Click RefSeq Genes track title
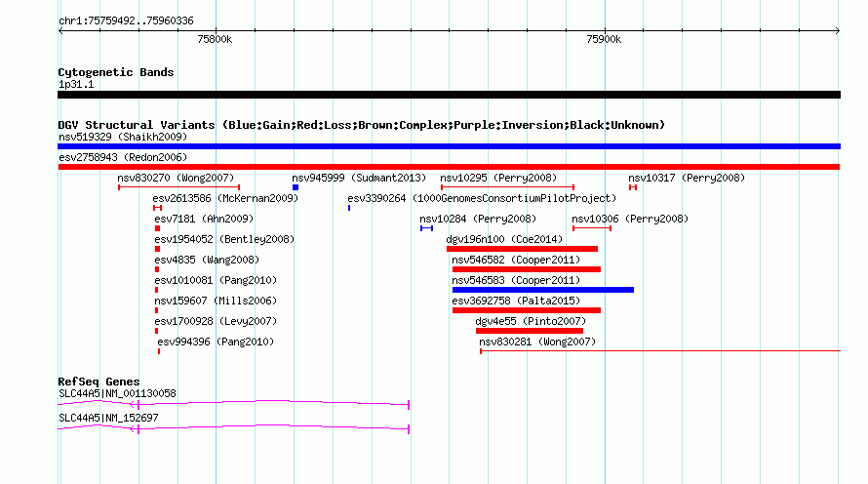 point(99,382)
